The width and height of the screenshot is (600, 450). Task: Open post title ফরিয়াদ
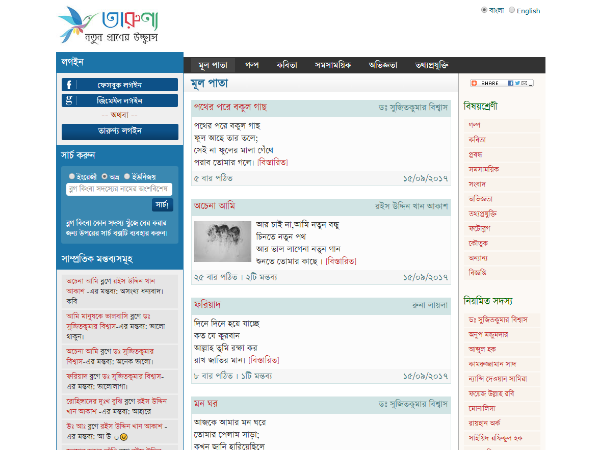click(x=207, y=305)
